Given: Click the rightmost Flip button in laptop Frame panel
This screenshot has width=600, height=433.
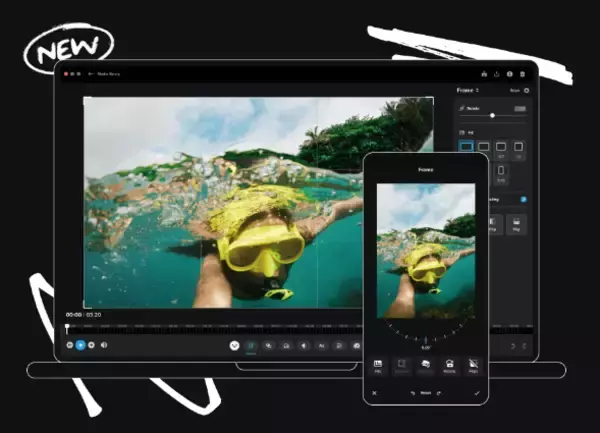Looking at the screenshot, I should click(516, 224).
